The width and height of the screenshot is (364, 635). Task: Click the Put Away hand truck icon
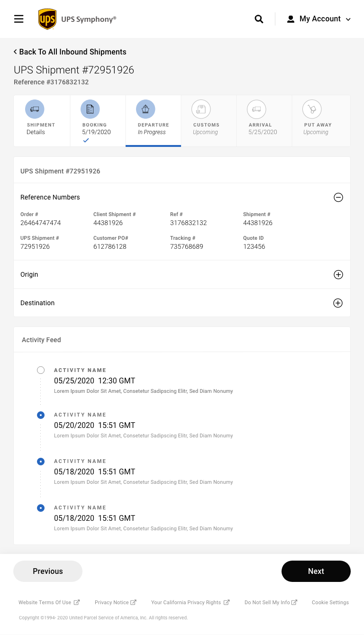[312, 109]
